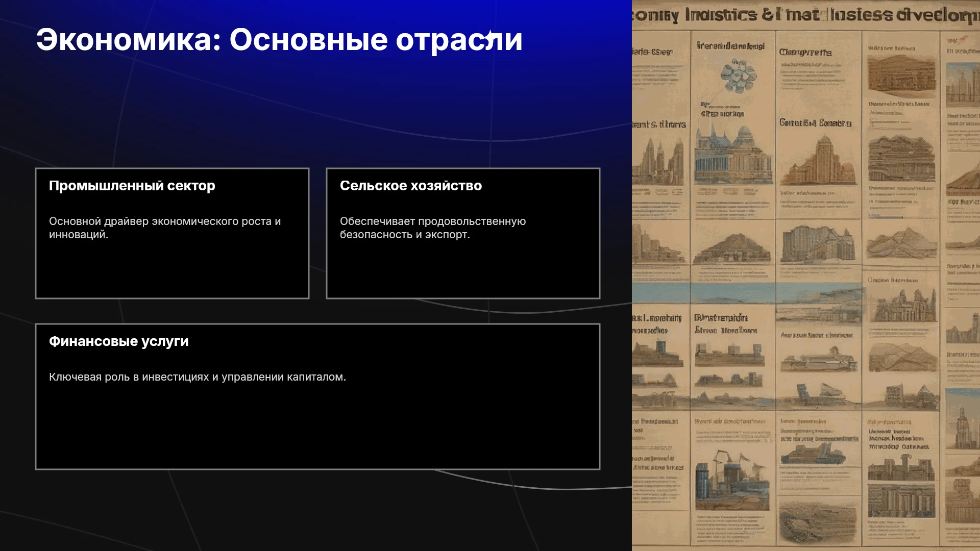This screenshot has width=980, height=551.
Task: Select the molecule-like cluster illustration in the poster
Action: pos(738,76)
